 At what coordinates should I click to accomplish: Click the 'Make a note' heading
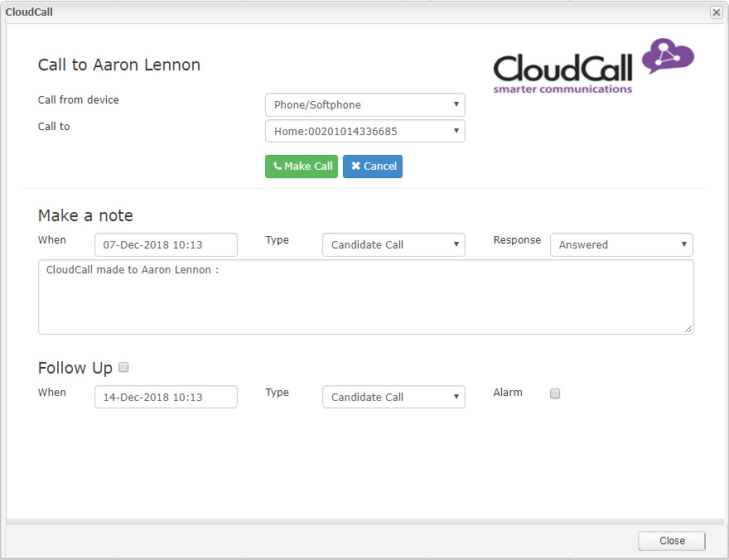[x=85, y=215]
